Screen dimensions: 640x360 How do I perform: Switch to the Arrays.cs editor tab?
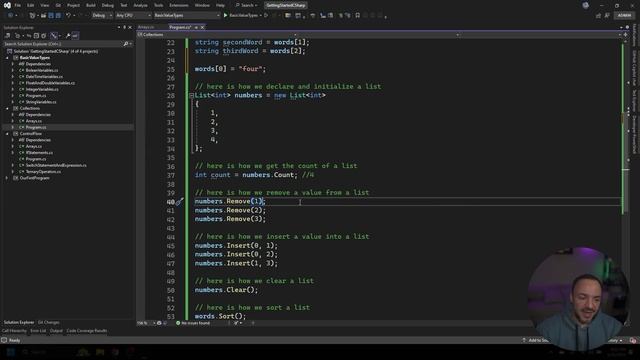tap(146, 27)
